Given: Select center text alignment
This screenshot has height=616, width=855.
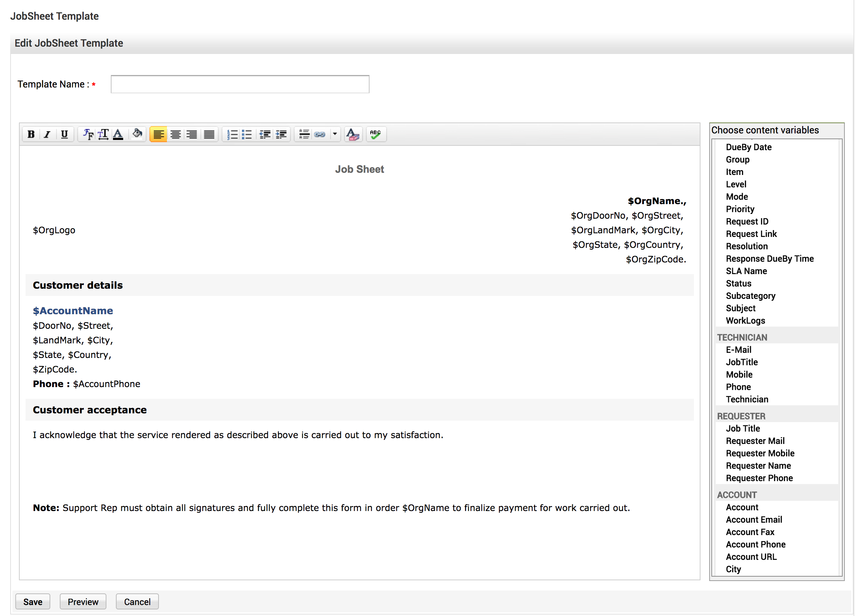Looking at the screenshot, I should point(175,134).
